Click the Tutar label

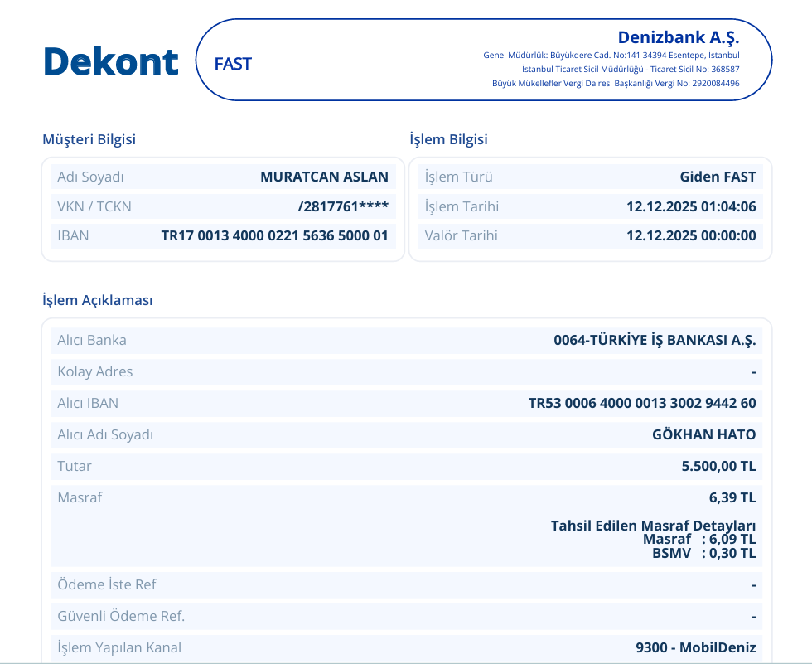coord(74,466)
